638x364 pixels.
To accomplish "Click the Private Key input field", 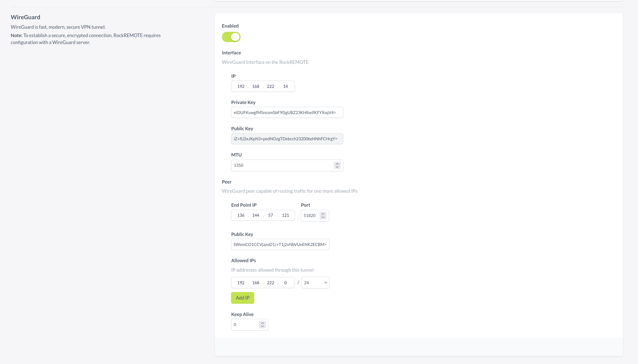I will pos(287,112).
